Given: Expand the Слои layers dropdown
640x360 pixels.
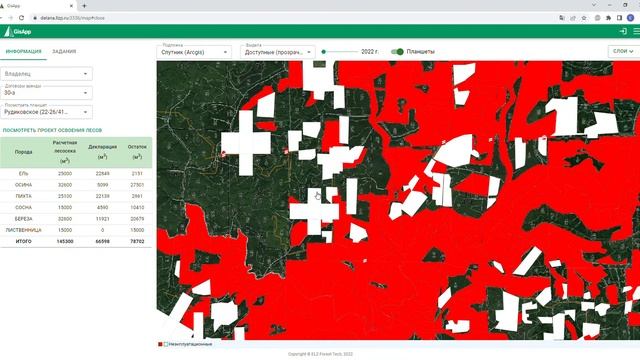Looking at the screenshot, I should click(623, 51).
